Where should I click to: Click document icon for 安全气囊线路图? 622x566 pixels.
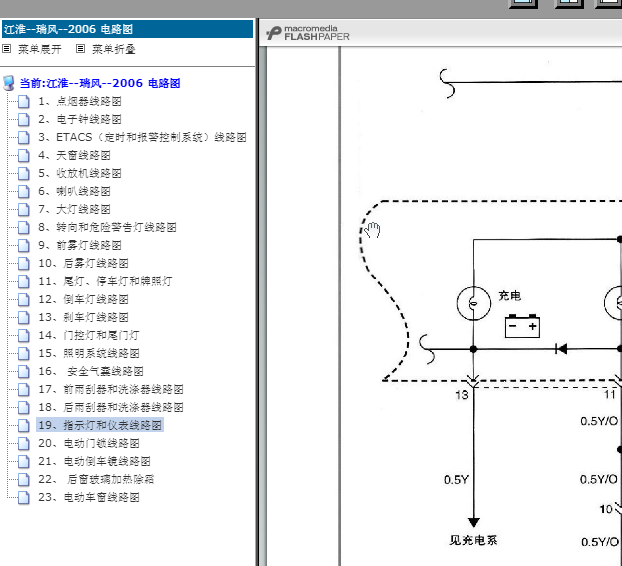click(x=24, y=372)
